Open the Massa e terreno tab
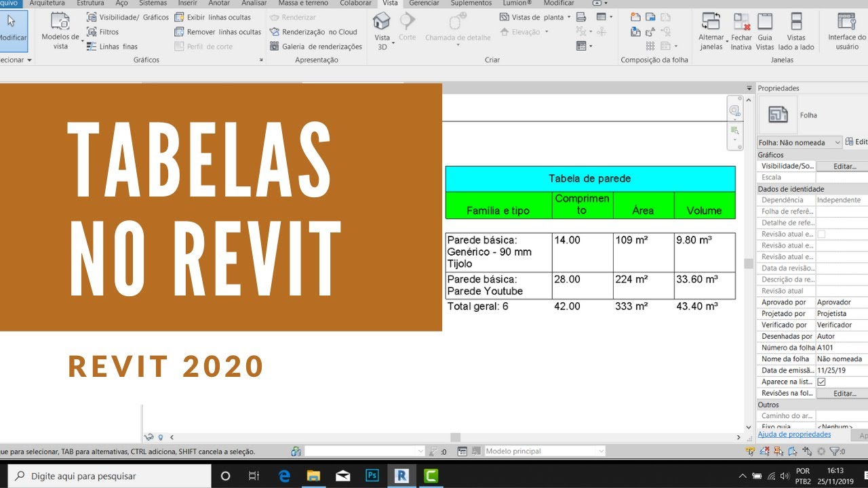This screenshot has height=488, width=868. tap(303, 3)
